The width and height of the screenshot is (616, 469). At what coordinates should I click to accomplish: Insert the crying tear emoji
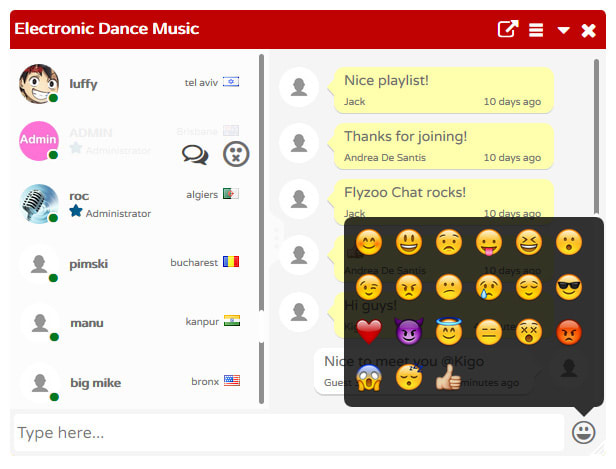[x=489, y=287]
